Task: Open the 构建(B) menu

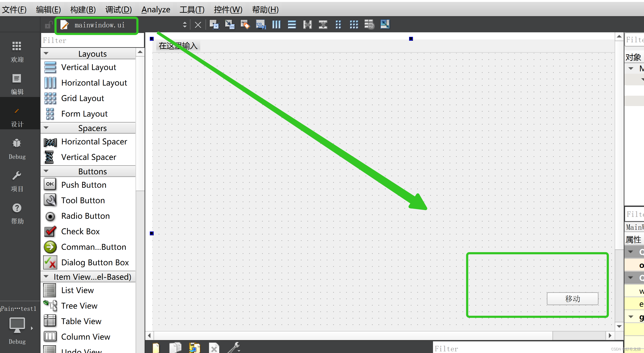Action: coord(83,9)
